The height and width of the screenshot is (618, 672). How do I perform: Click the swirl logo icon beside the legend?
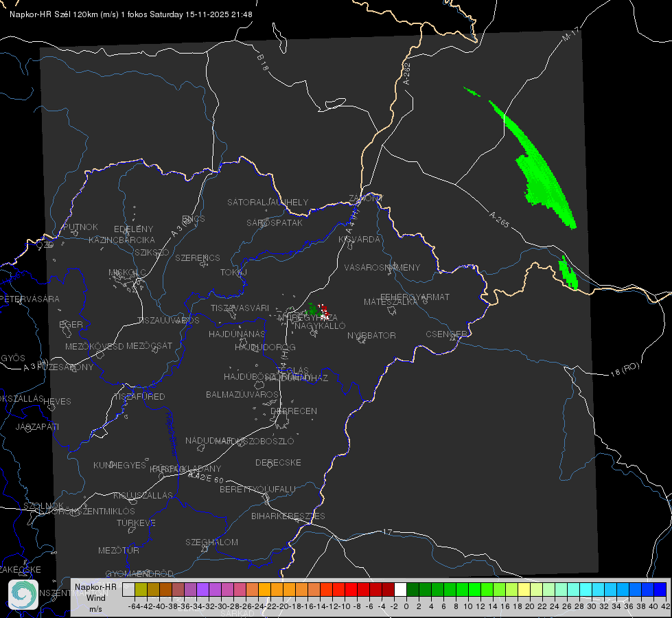click(23, 595)
